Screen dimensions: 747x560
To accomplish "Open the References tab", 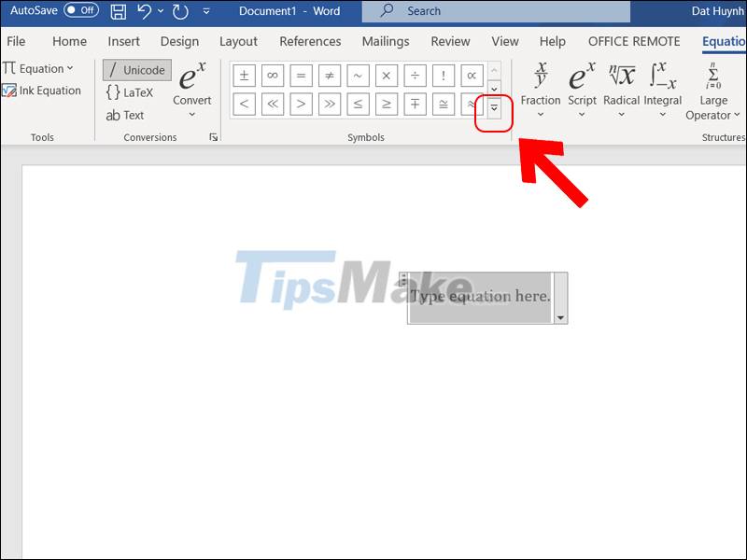I will click(x=310, y=41).
